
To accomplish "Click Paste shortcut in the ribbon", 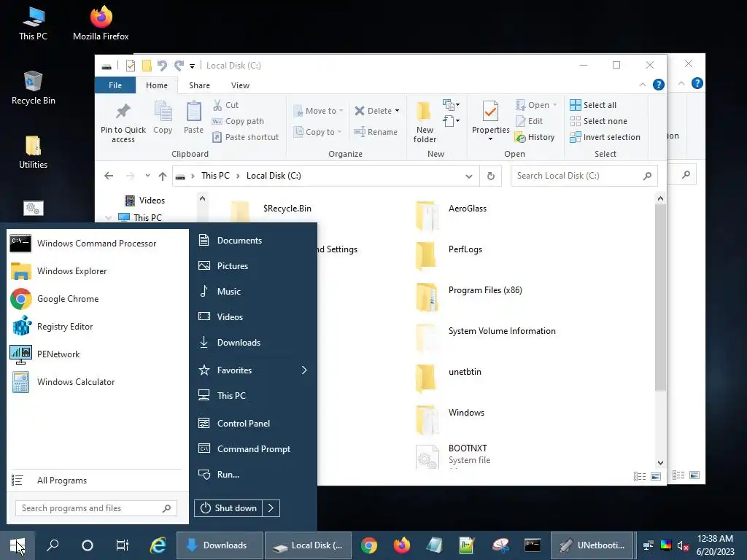I will coord(245,137).
